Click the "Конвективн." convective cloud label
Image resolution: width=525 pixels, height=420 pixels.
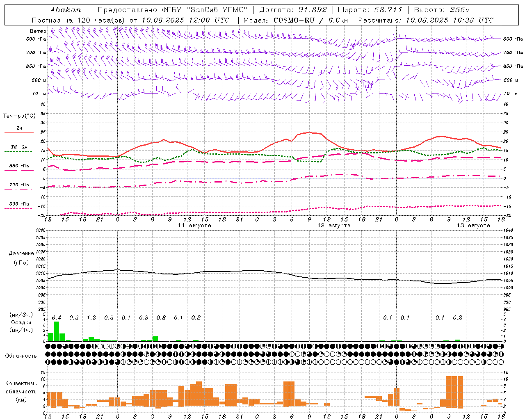[x=21, y=383]
